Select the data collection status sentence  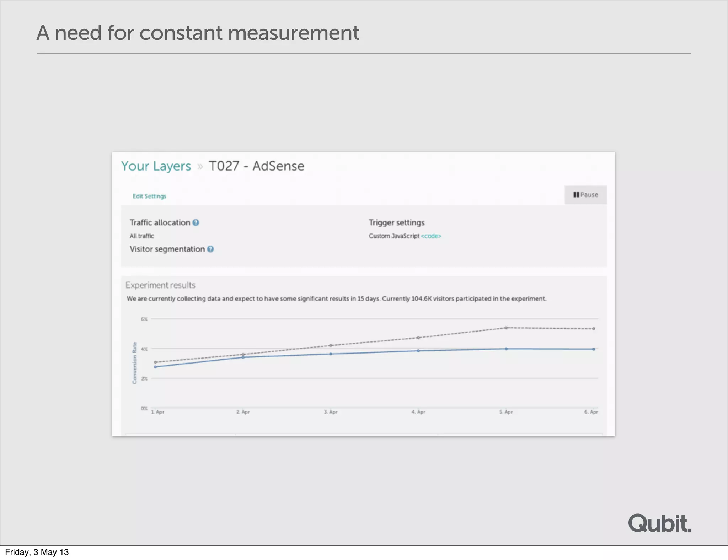pos(336,299)
